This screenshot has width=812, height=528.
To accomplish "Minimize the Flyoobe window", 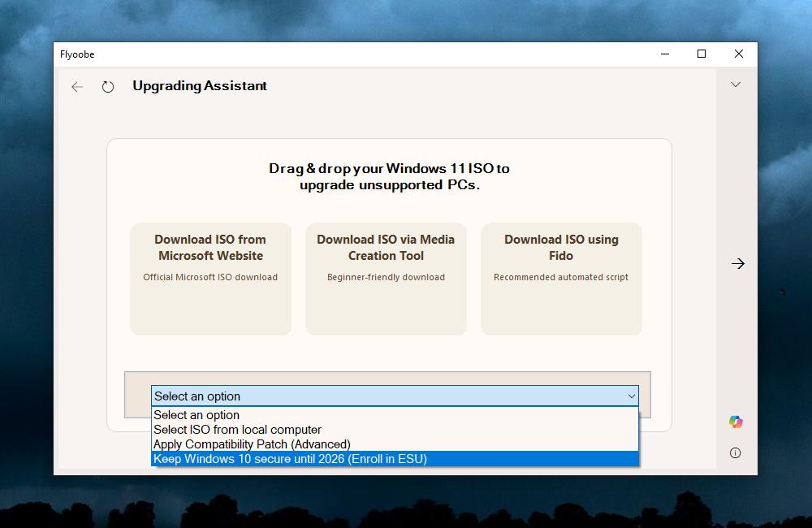I will 665,54.
